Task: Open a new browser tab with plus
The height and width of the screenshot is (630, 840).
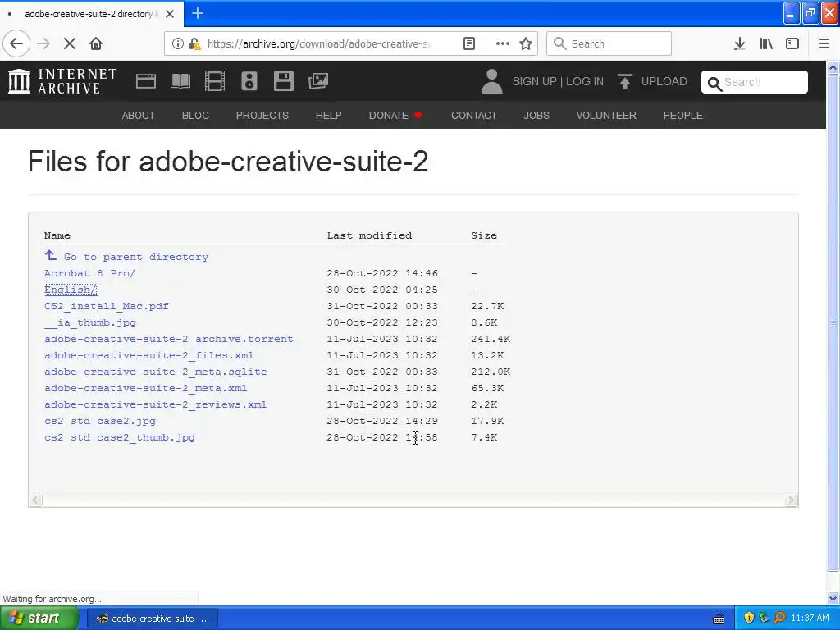Action: pyautogui.click(x=198, y=13)
